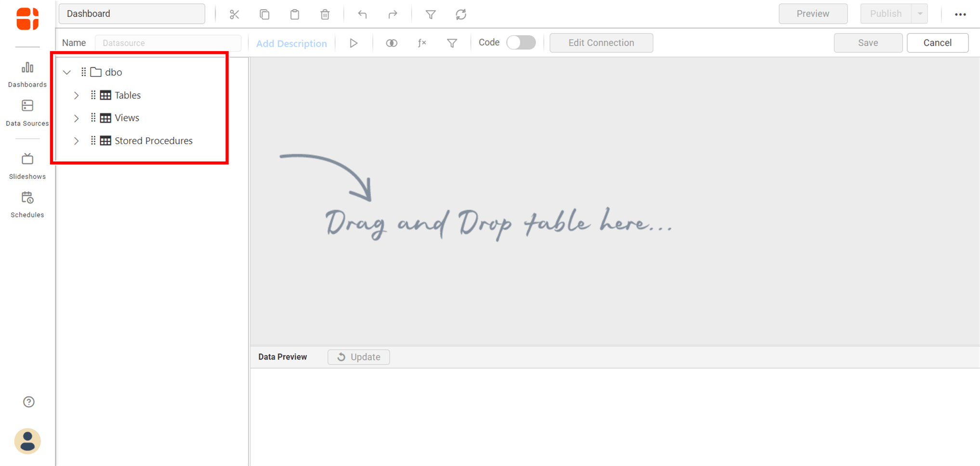Delete using the trash icon
Screen dimensions: 980x466
click(x=325, y=14)
